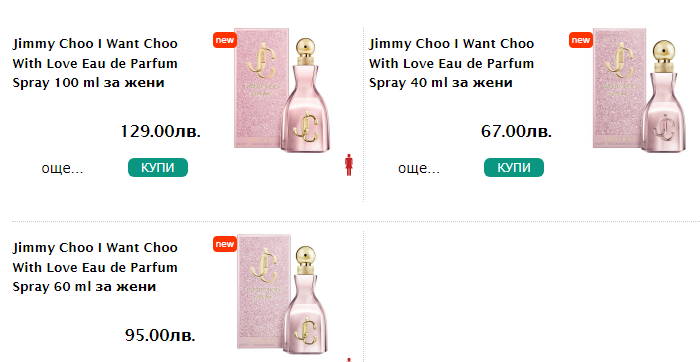Click the 'new' badge on 40 ml product
700x362 pixels.
click(x=581, y=40)
